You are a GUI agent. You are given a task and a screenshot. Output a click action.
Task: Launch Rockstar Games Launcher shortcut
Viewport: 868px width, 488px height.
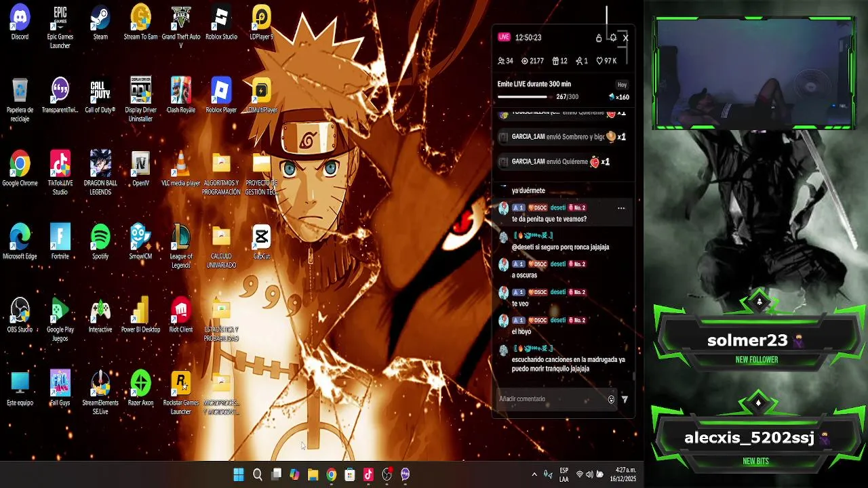(x=180, y=393)
